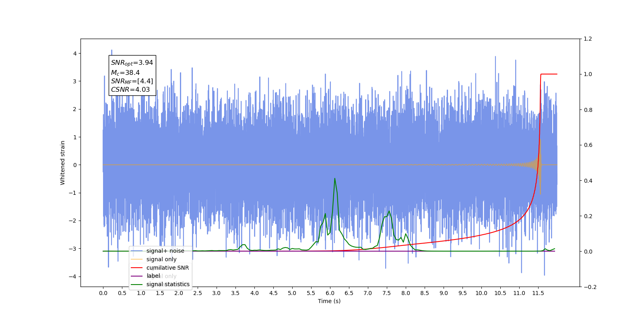Click the 'Whitened strain' y-axis label
This screenshot has width=644, height=322.
(x=62, y=163)
